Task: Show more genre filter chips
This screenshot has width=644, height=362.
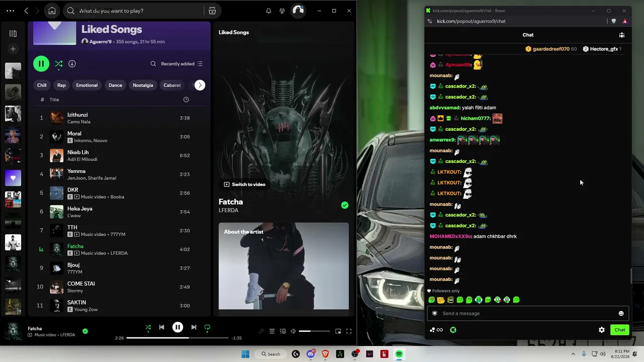Action: (x=200, y=85)
